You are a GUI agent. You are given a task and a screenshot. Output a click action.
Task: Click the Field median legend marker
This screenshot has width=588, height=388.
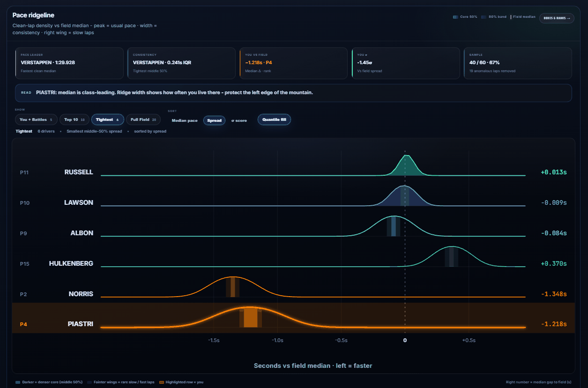tap(511, 17)
